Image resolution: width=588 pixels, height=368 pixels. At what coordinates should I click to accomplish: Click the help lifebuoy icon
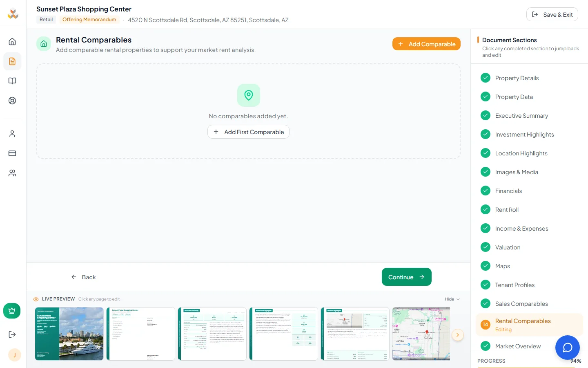13,101
